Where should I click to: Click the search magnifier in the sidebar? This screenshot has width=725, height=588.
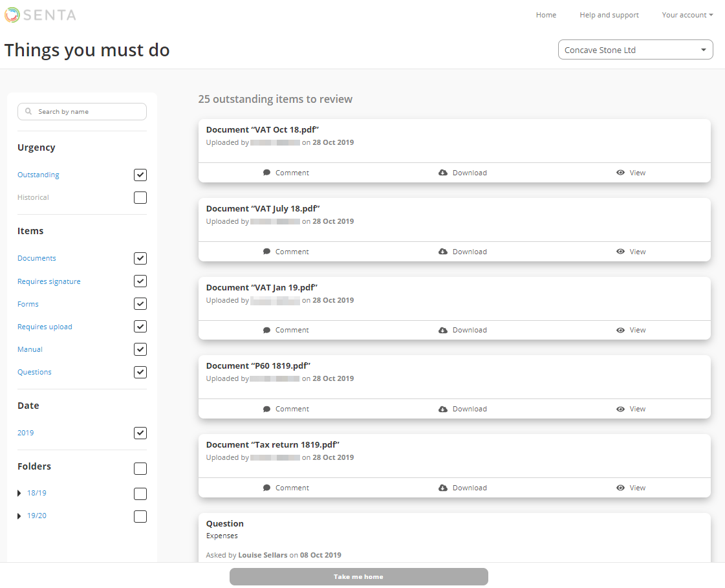pos(28,111)
